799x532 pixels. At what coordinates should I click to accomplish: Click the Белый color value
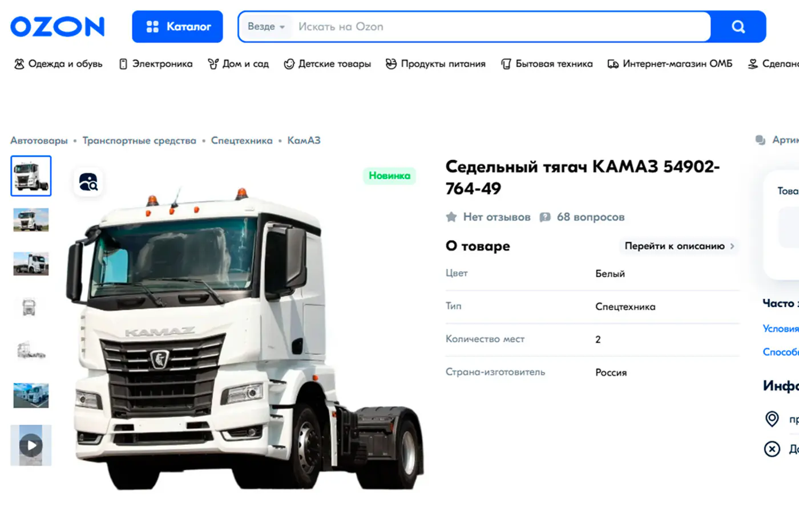(x=610, y=274)
